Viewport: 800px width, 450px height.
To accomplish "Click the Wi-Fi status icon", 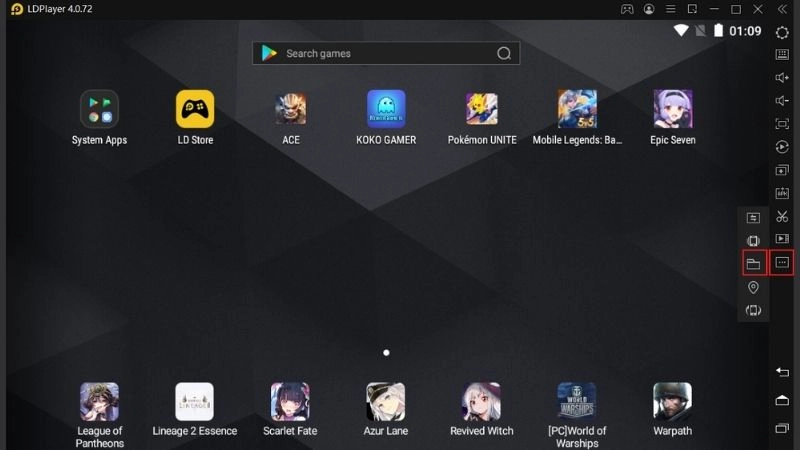I will pos(681,31).
